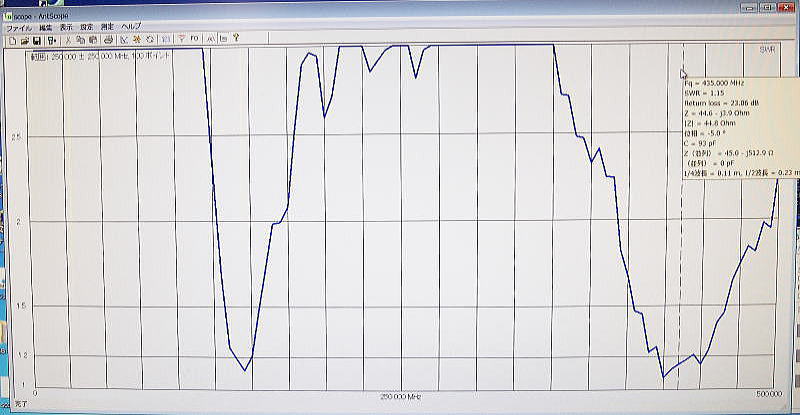Click the Paste icon in toolbar
The width and height of the screenshot is (800, 415).
coord(93,39)
